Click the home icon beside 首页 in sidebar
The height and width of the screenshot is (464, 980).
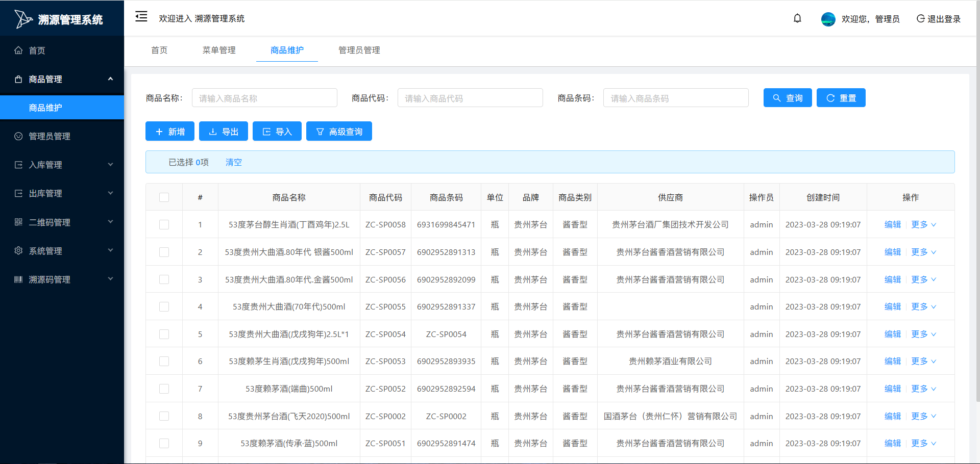[x=18, y=50]
